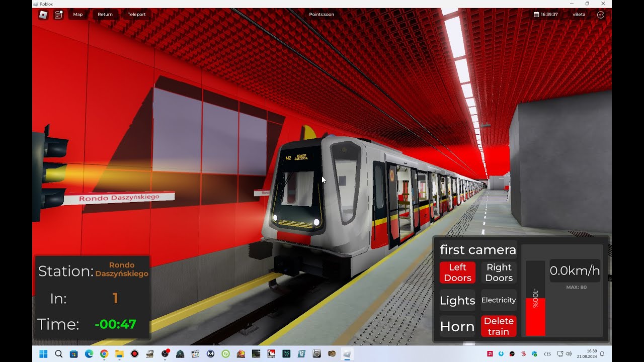The image size is (644, 362).
Task: Open the teal number 18 app in taskbar
Action: pyautogui.click(x=301, y=354)
